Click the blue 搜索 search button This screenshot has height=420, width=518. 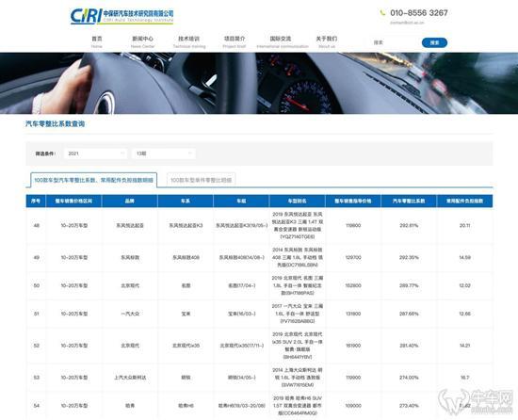coord(434,42)
